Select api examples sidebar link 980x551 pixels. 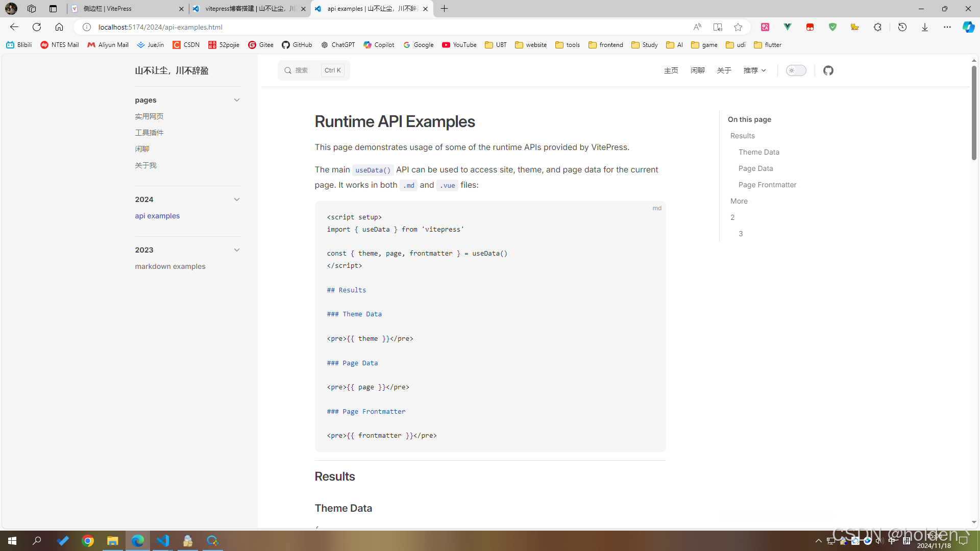[157, 216]
